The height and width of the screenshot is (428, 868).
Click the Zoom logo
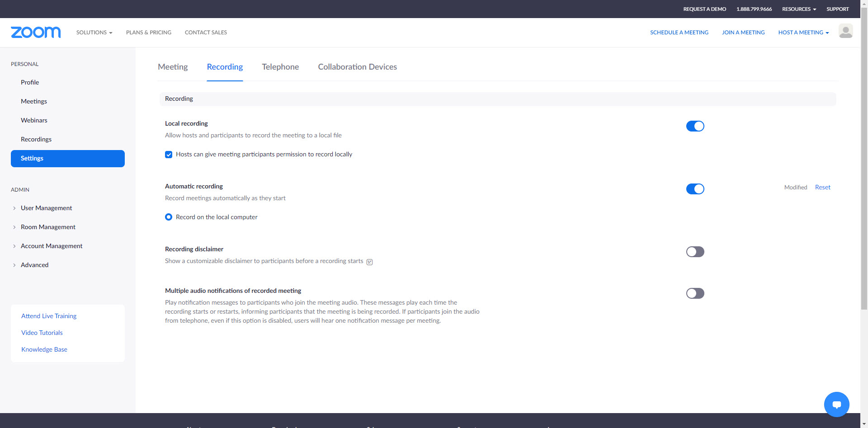(x=36, y=32)
